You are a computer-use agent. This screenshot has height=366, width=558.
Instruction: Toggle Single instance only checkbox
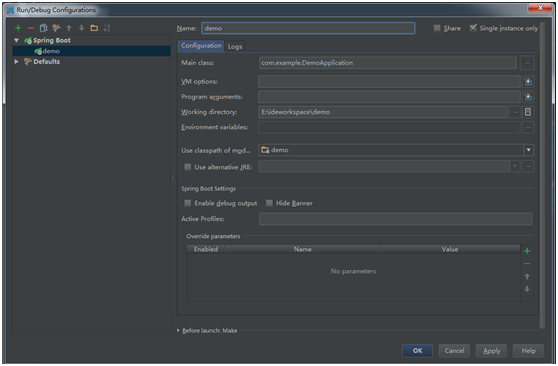coord(473,28)
